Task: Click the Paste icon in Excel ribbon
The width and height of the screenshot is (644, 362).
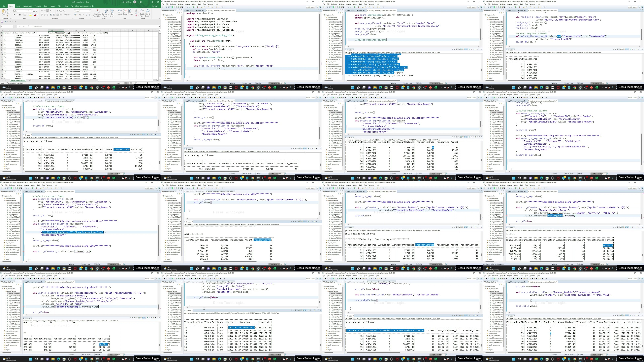Action: tap(3, 11)
